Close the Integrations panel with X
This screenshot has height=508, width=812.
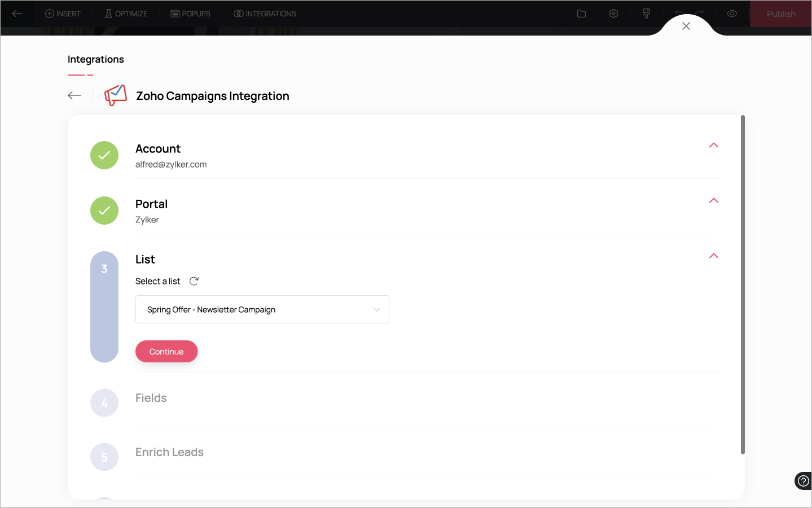[686, 26]
